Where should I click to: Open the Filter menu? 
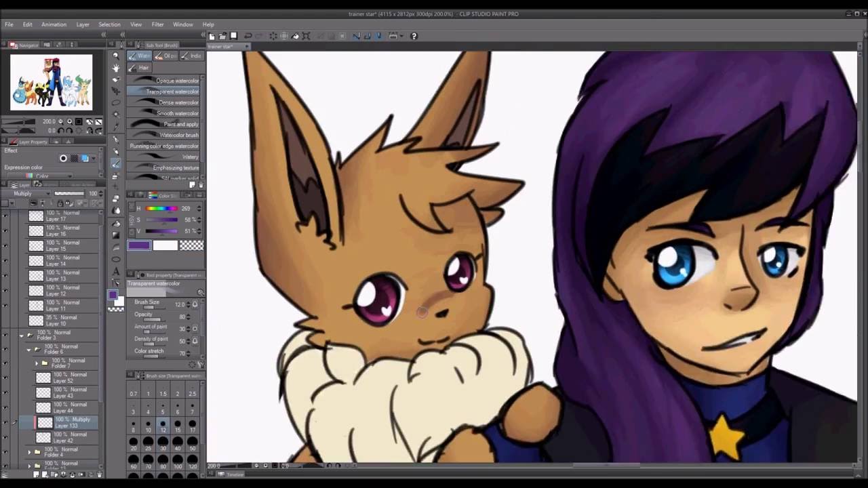coord(157,24)
